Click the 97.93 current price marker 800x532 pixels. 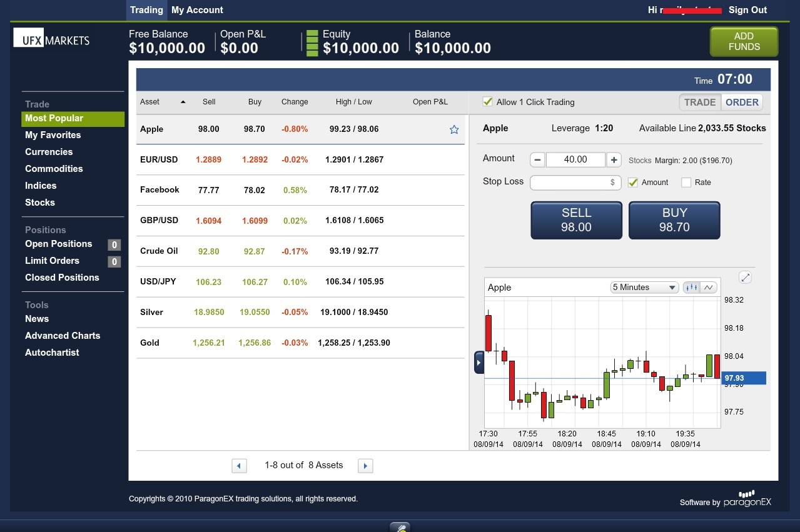click(x=744, y=378)
